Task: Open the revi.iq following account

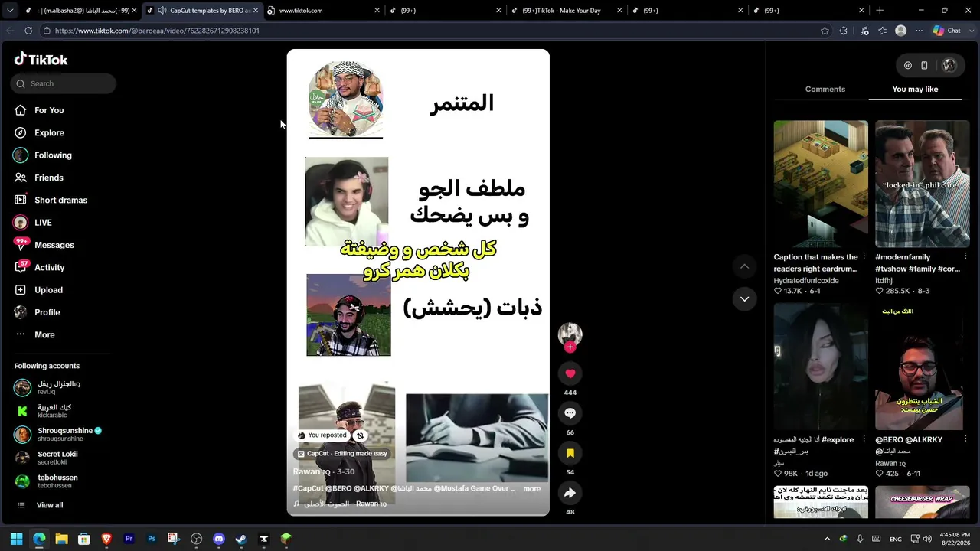Action: tap(59, 387)
